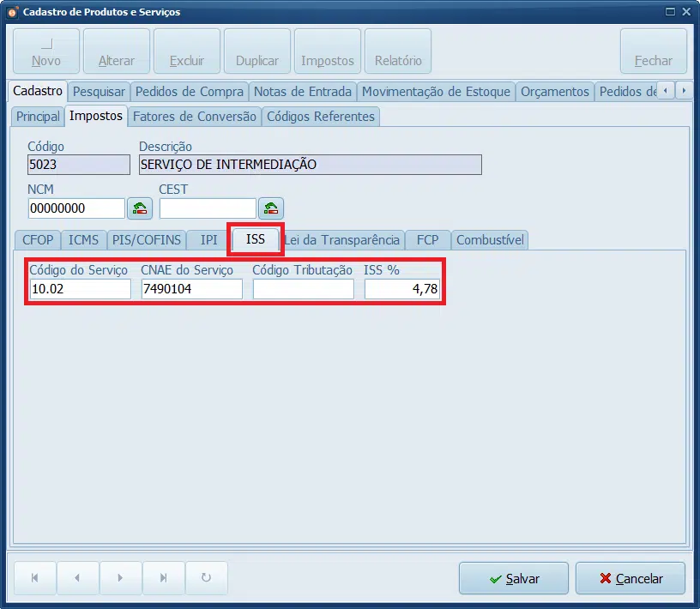Click the refresh record icon
Image resolution: width=700 pixels, height=609 pixels.
[x=206, y=578]
